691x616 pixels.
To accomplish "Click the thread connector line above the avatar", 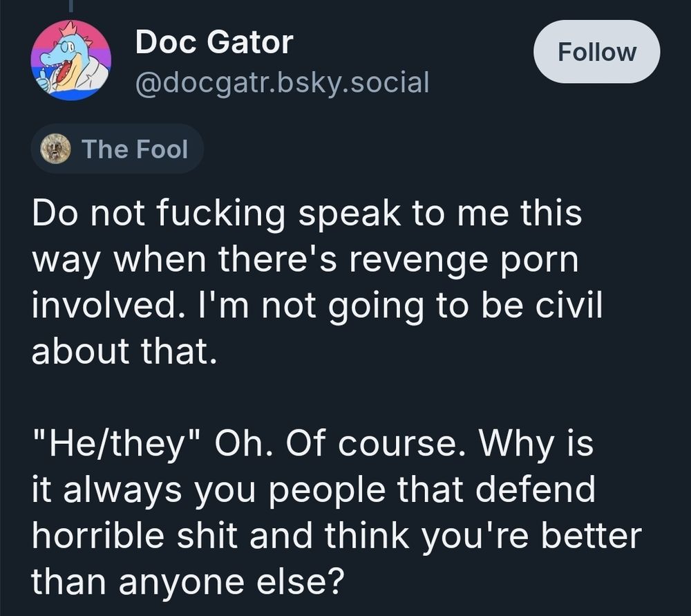I will coord(70,7).
